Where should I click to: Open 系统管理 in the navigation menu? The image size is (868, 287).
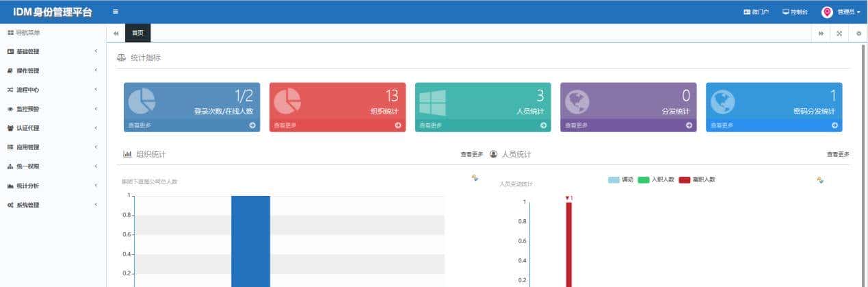coord(53,205)
